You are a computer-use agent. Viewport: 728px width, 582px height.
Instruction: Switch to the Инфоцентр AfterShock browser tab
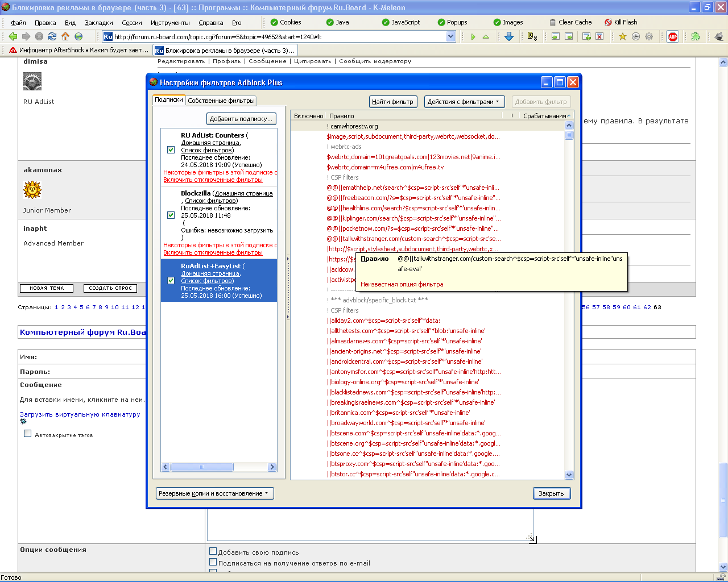80,50
